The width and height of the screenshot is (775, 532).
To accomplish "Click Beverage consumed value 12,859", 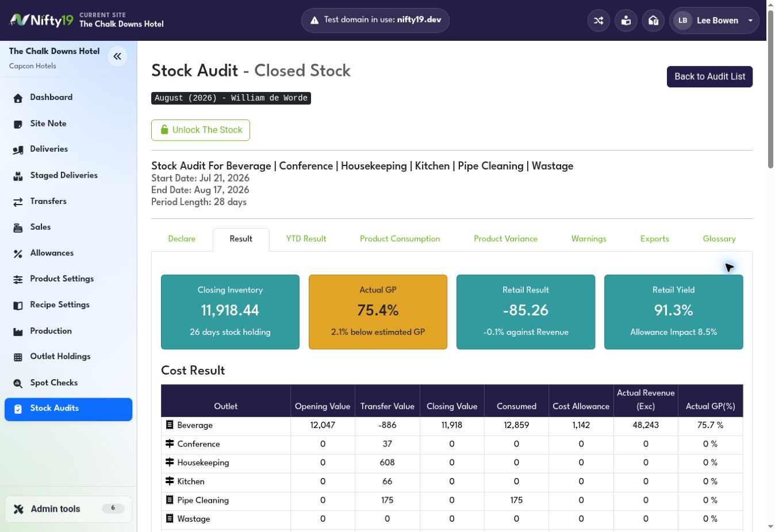I will click(516, 425).
